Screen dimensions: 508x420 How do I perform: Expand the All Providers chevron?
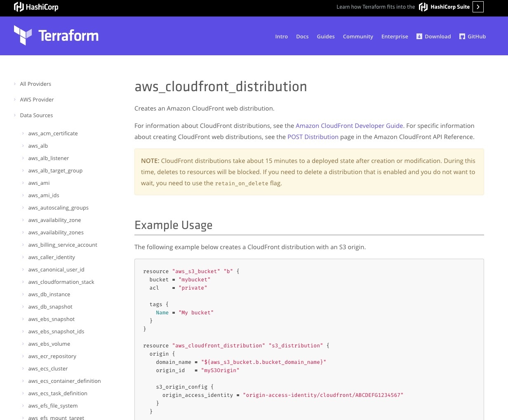pos(15,84)
